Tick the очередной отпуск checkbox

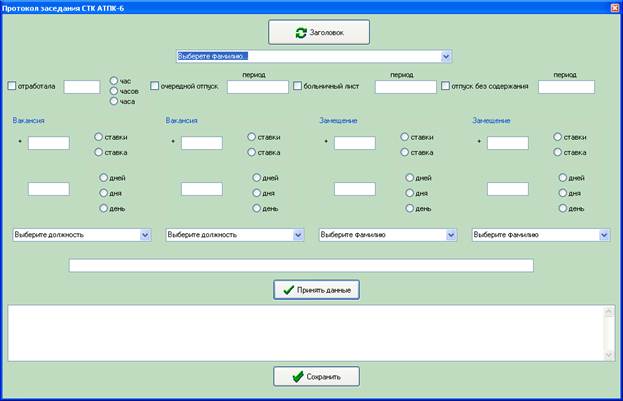click(155, 86)
